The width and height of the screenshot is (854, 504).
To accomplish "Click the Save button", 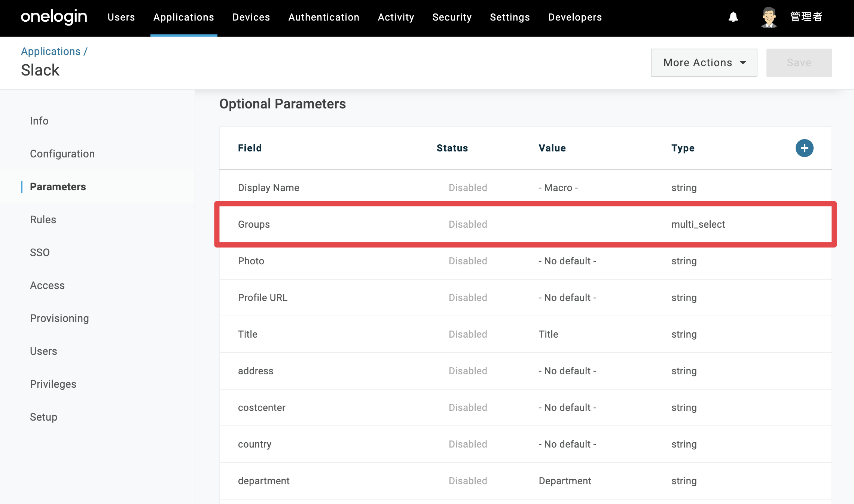I will (x=799, y=63).
